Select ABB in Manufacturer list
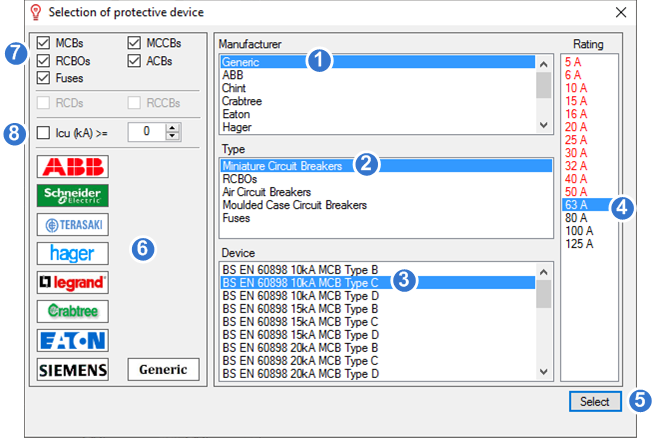This screenshot has width=654, height=438. click(x=378, y=75)
